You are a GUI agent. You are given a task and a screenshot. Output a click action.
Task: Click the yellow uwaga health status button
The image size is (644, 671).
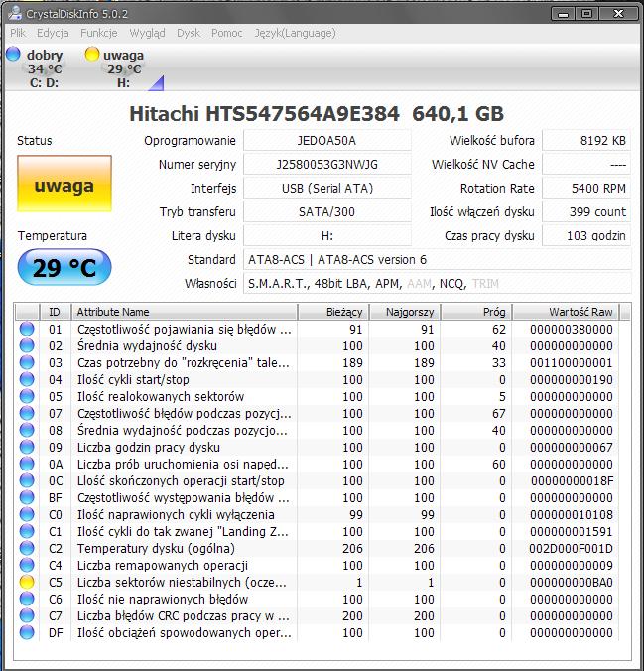[x=64, y=184]
